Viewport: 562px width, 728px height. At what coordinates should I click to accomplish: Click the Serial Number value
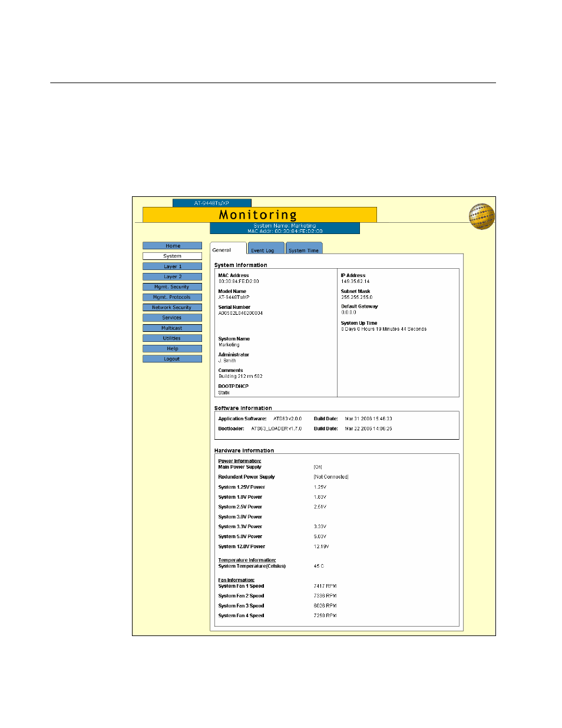[x=240, y=314]
